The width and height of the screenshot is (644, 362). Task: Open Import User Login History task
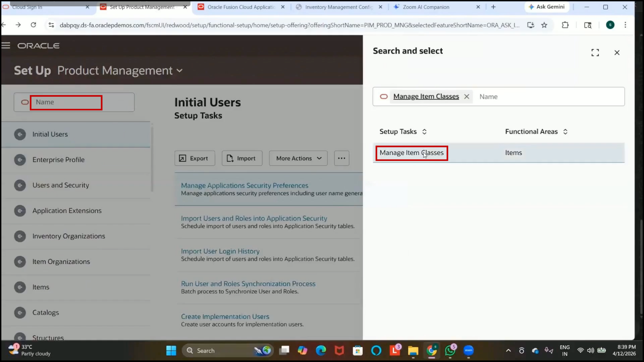220,251
